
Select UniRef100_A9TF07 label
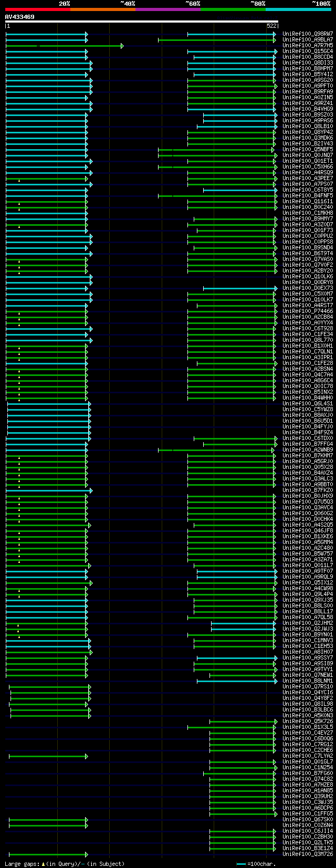coord(308,571)
